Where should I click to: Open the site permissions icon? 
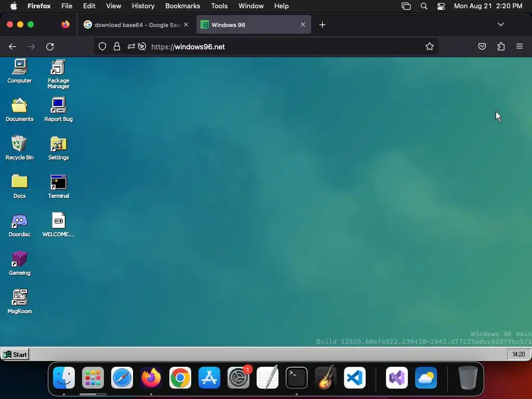pos(131,46)
